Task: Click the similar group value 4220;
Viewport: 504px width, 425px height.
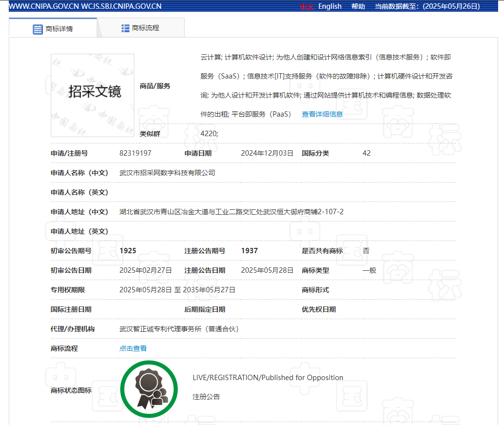Action: tap(209, 134)
